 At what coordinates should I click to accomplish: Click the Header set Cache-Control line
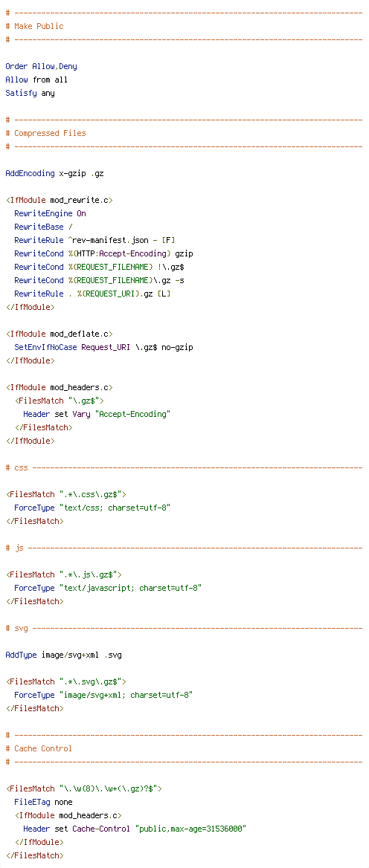point(135,829)
